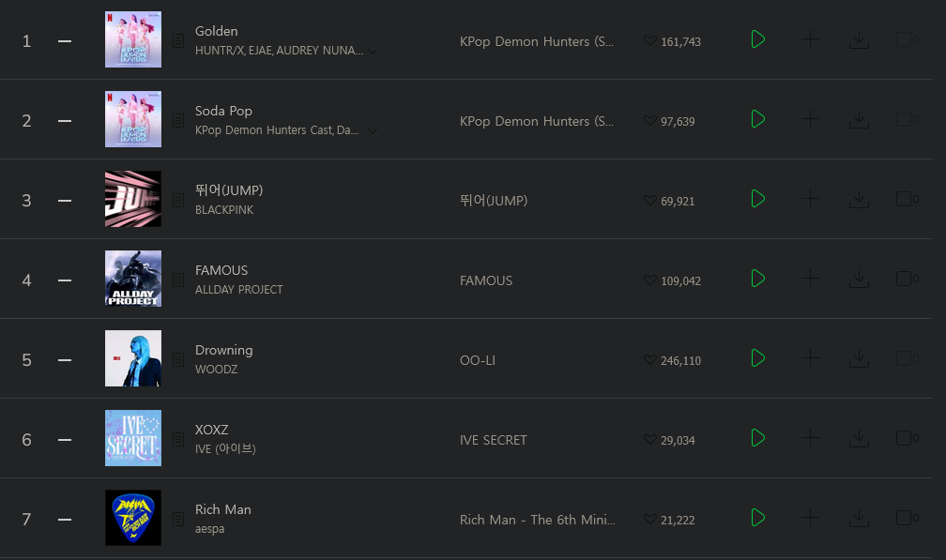946x560 pixels.
Task: Click ALLDAY PROJECT album cover thumbnail
Action: (x=132, y=279)
